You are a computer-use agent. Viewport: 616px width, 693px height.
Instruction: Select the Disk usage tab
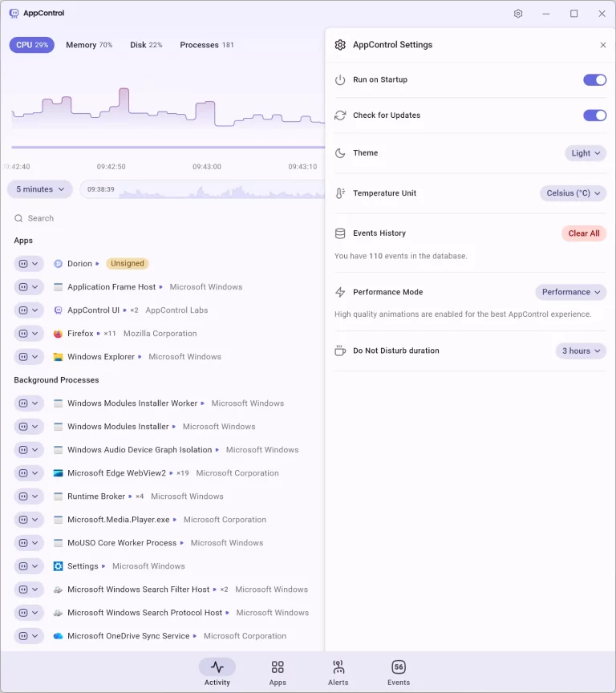146,45
